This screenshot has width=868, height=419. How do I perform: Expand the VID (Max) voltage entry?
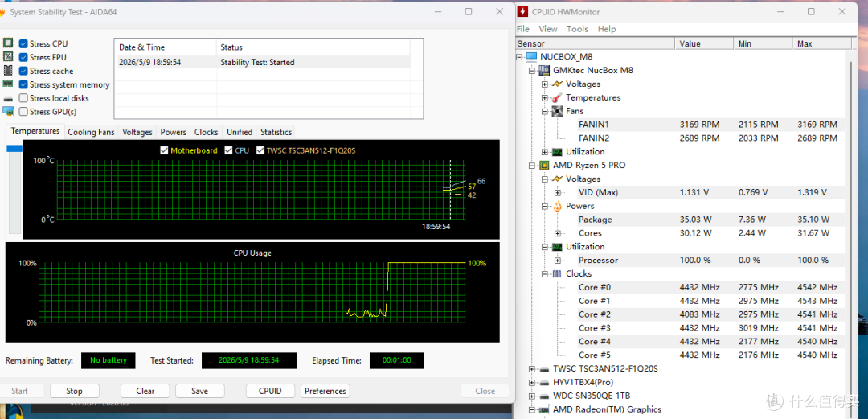[x=558, y=192]
